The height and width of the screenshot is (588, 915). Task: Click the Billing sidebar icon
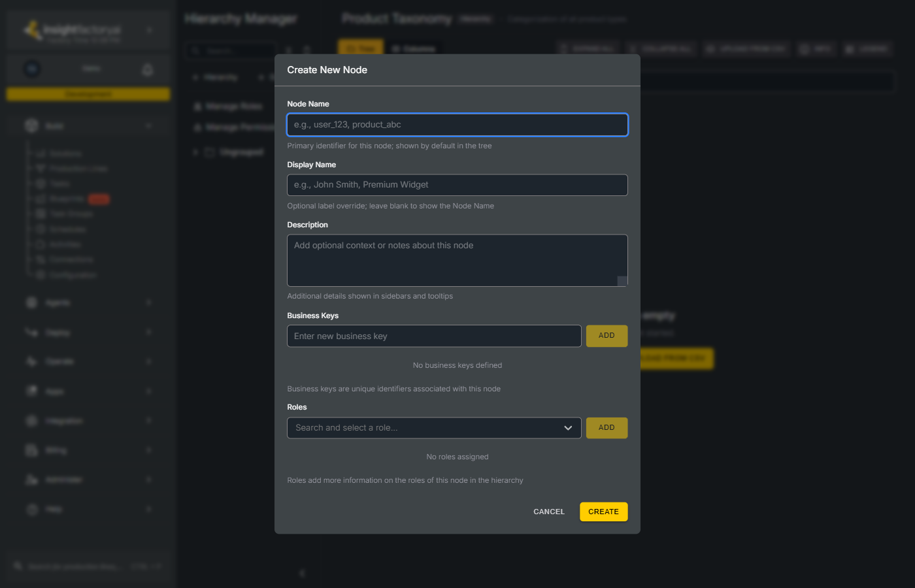click(x=31, y=449)
